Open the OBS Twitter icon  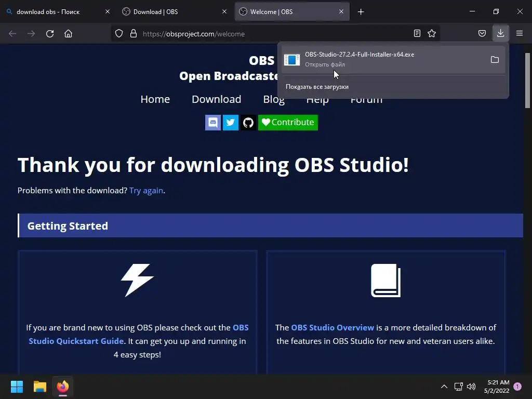click(x=230, y=123)
